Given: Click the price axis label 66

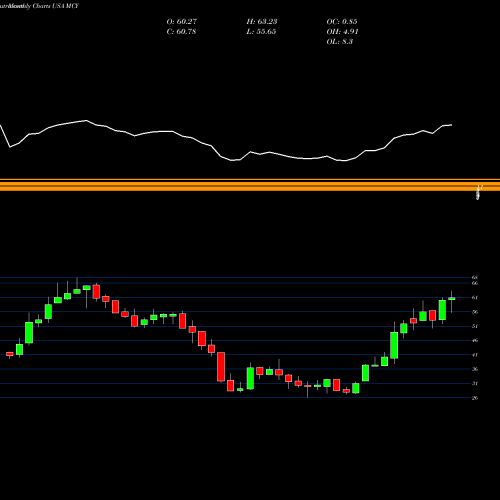Looking at the screenshot, I should [x=475, y=283].
